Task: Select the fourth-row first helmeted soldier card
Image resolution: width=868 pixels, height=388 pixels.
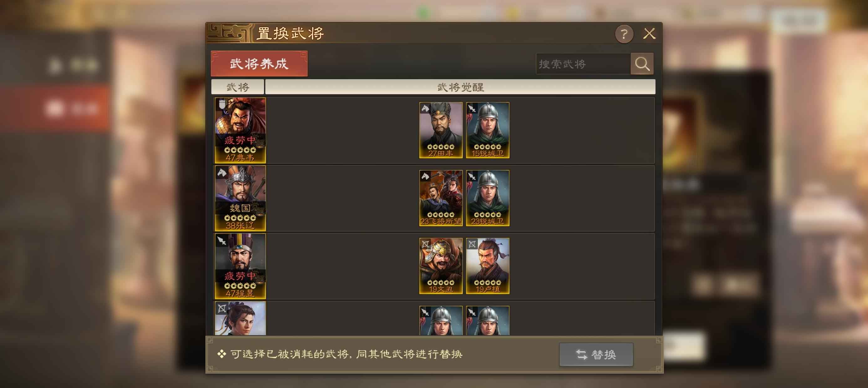Action: click(x=441, y=321)
